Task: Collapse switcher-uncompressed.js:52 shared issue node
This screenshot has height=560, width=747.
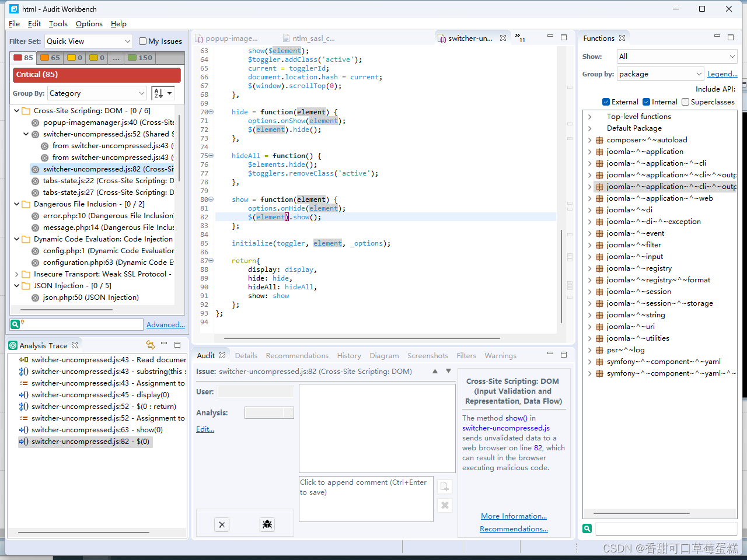Action: click(x=26, y=134)
